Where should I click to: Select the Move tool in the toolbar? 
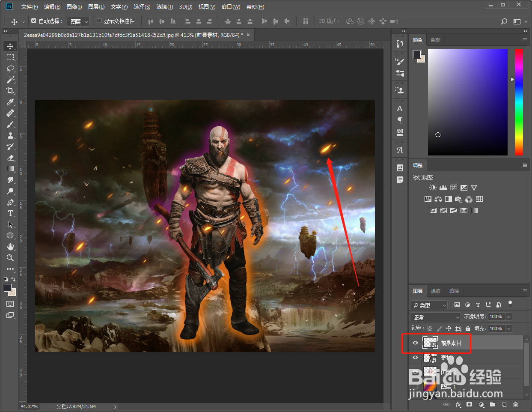[x=10, y=46]
